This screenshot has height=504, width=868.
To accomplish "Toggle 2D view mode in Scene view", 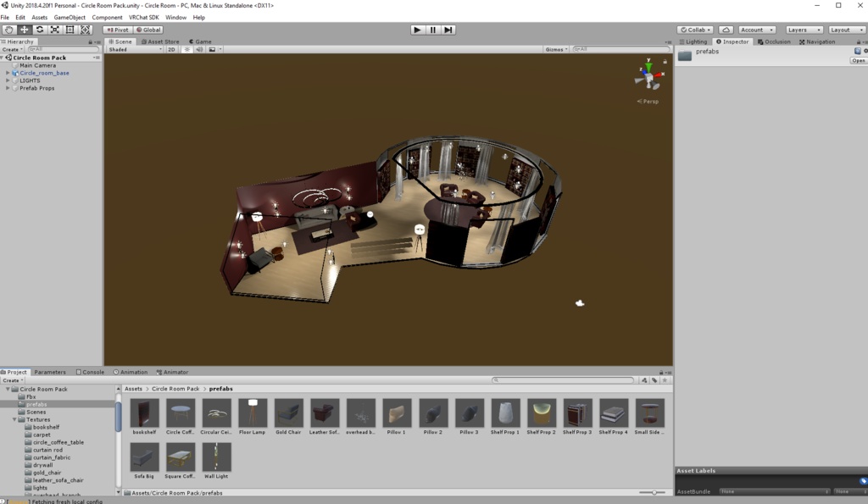I will 170,48.
